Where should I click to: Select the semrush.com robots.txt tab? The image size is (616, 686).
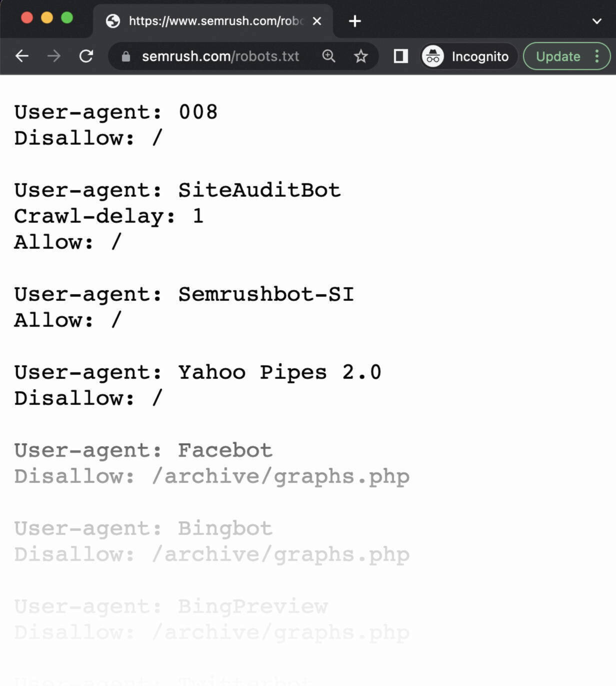pos(210,21)
